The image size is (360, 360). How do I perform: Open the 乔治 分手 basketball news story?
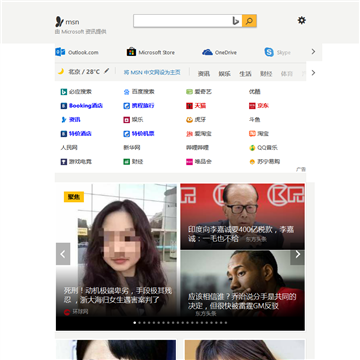[x=242, y=301]
